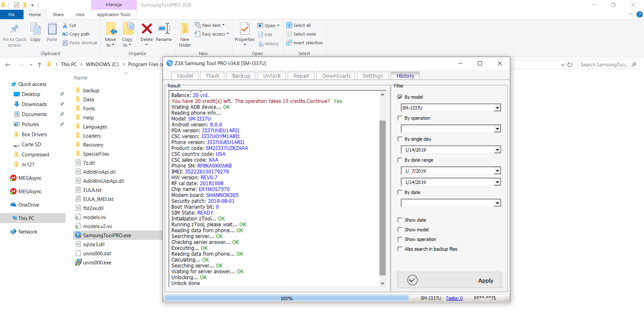The image size is (644, 314).
Task: Click History in the Open group
Action: tap(268, 44)
